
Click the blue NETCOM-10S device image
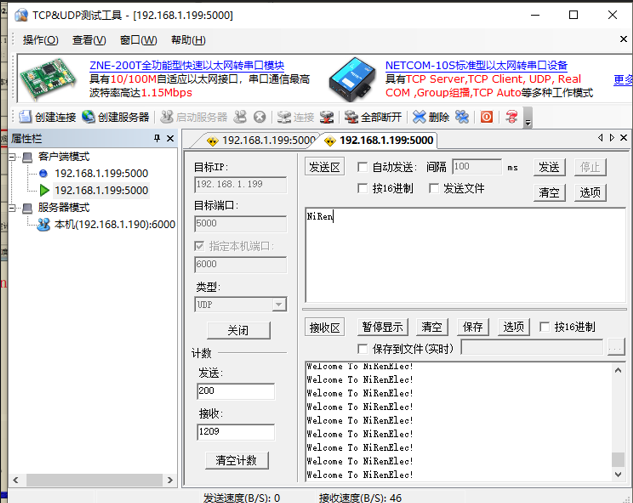350,79
